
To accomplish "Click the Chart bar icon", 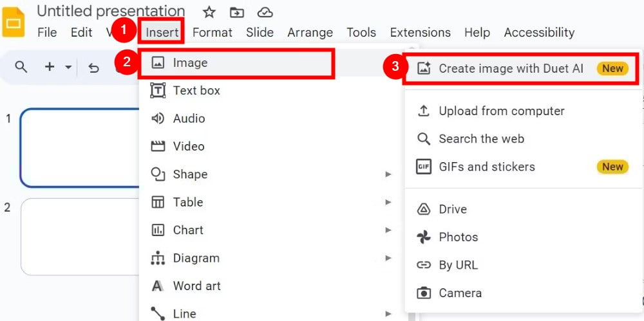I will [158, 230].
